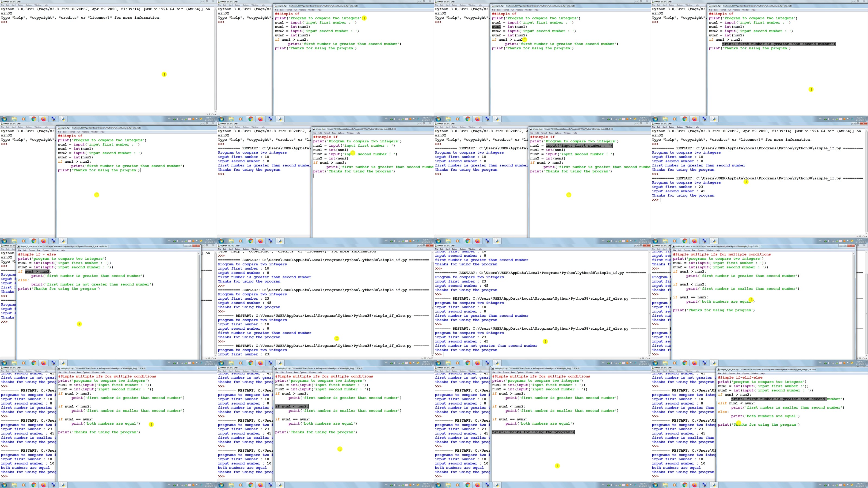
Task: Click 'else:' line in simple_if_else.py editor
Action: pos(24,280)
